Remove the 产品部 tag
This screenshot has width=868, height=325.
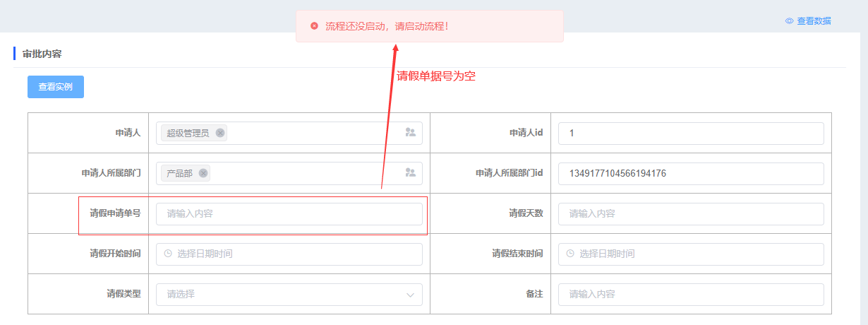(203, 173)
